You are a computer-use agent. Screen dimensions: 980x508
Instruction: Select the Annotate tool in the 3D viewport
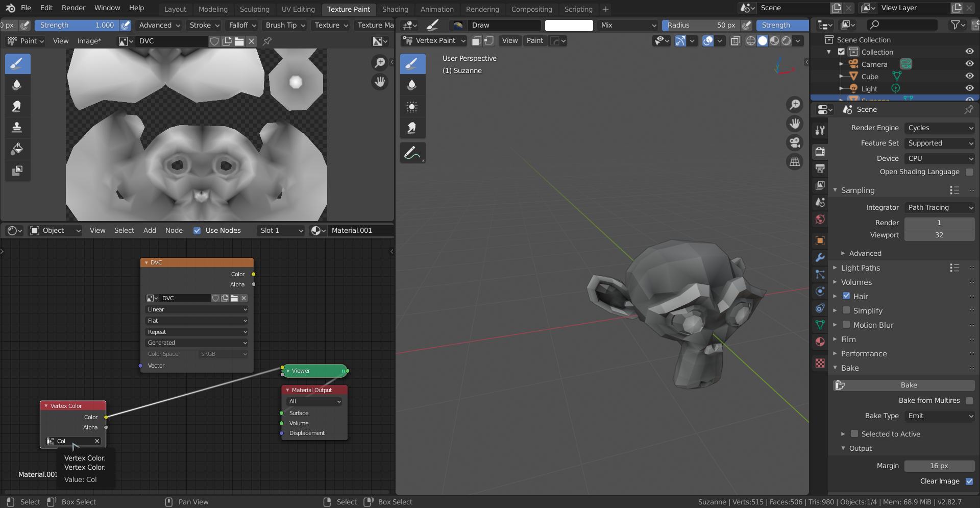[412, 153]
